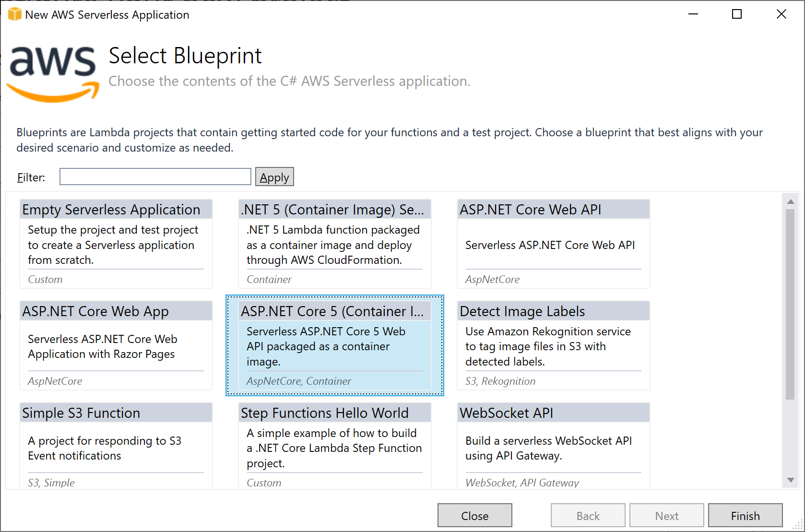
Task: Close the blueprint wizard with Close button
Action: [475, 516]
